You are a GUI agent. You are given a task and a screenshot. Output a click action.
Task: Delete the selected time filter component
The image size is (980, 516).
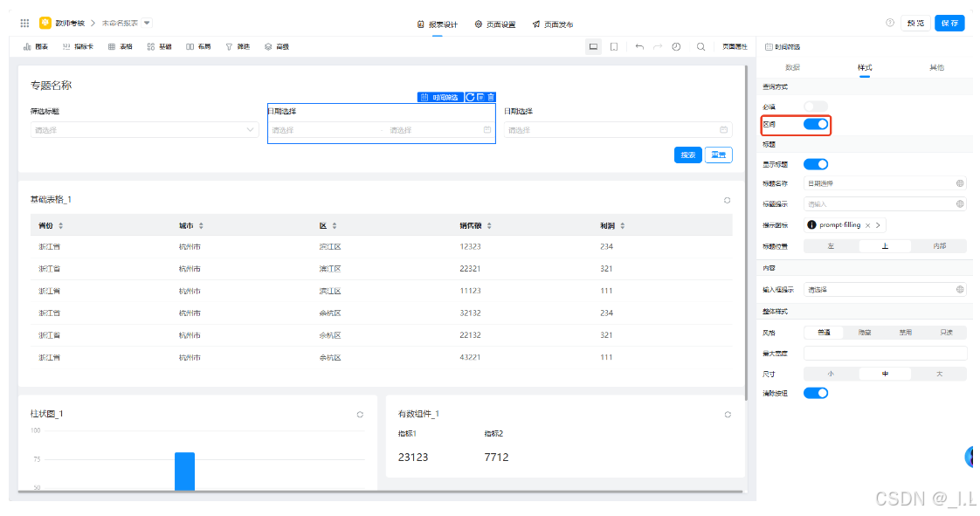click(491, 98)
